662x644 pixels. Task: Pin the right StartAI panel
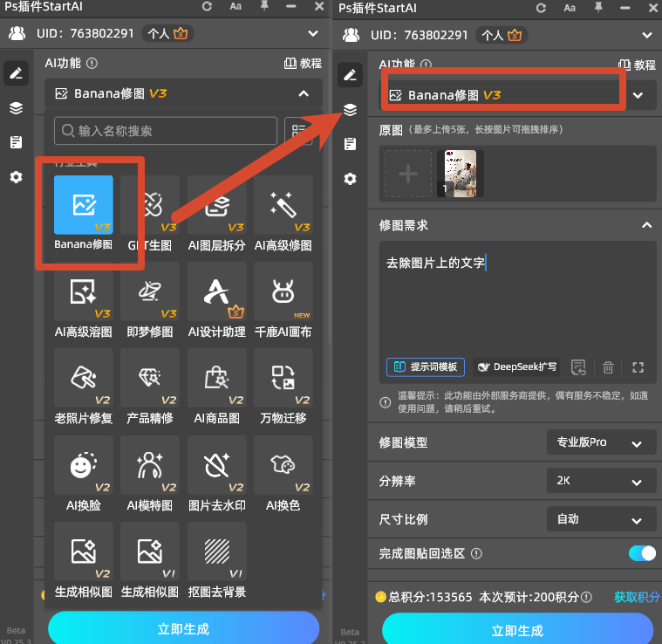[598, 8]
